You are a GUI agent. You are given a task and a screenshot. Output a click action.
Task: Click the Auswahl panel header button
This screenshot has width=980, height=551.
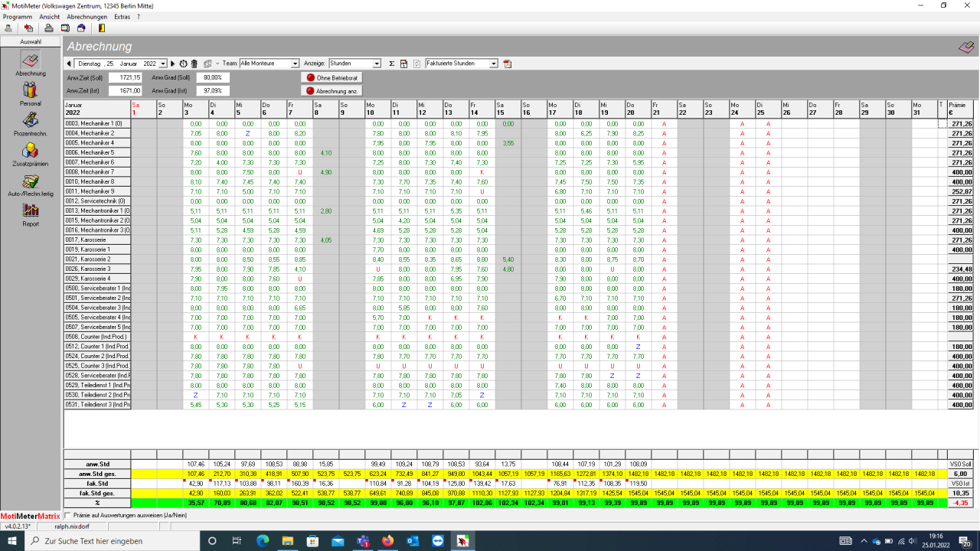click(31, 41)
